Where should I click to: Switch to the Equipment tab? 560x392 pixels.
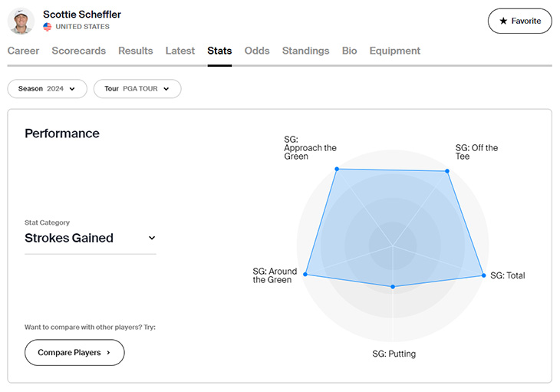point(394,51)
